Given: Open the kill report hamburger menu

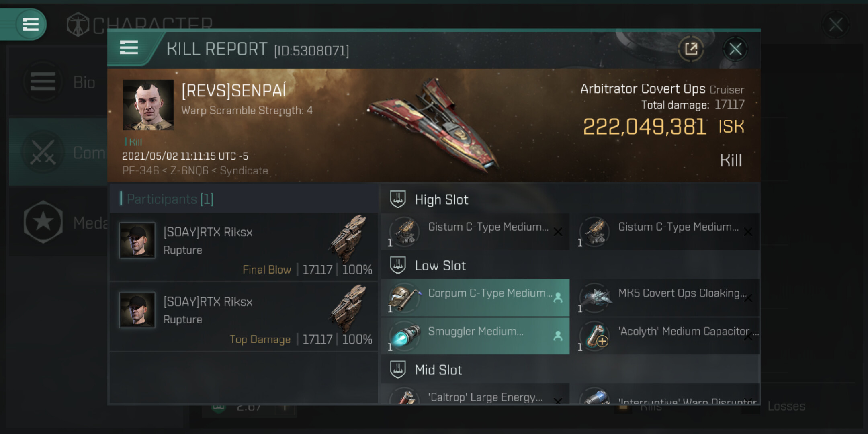Looking at the screenshot, I should 129,48.
